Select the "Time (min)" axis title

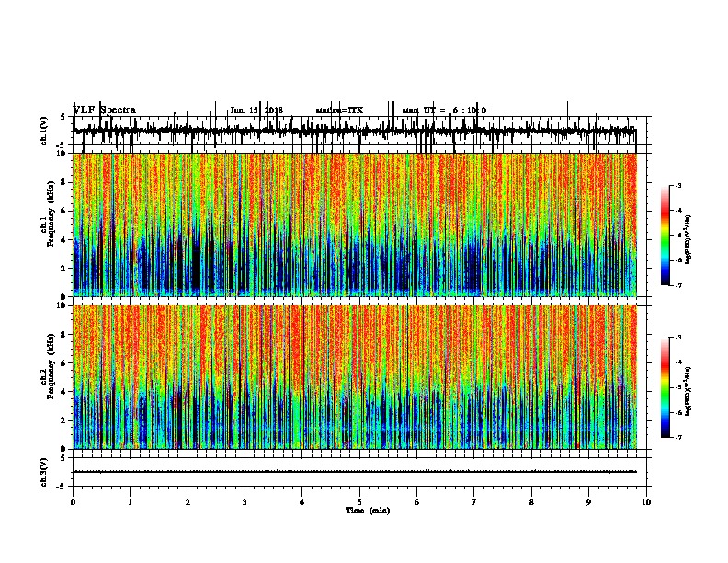[368, 511]
